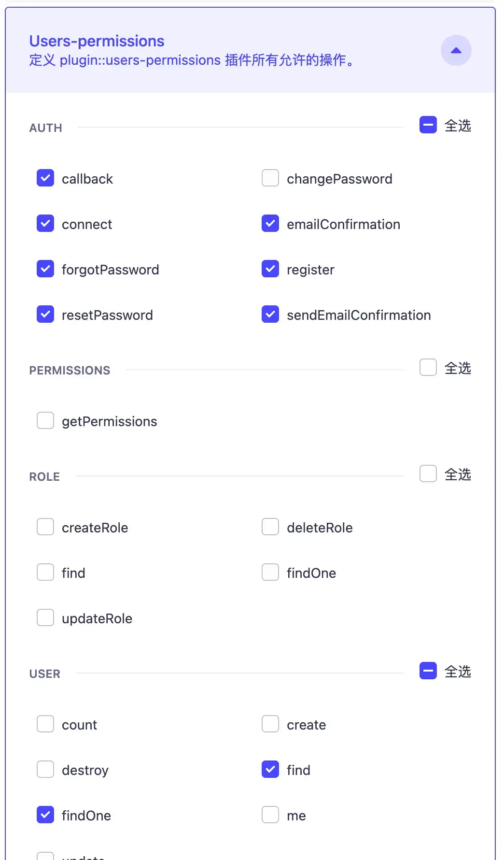This screenshot has height=860, width=504.
Task: Uncheck the connect checkbox
Action: coord(45,223)
